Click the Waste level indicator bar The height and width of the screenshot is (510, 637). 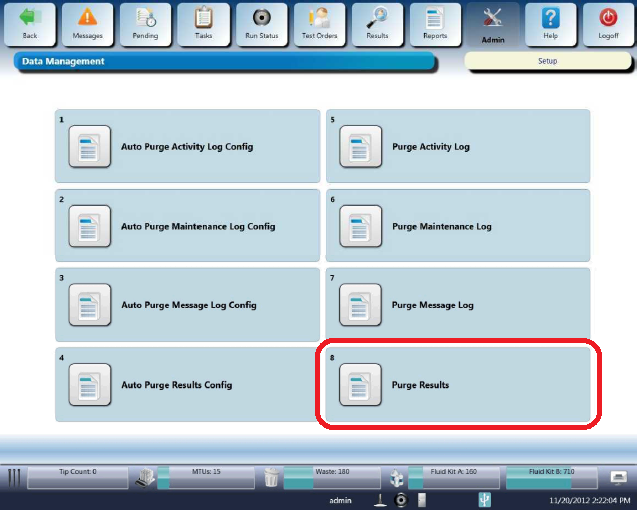tap(330, 478)
